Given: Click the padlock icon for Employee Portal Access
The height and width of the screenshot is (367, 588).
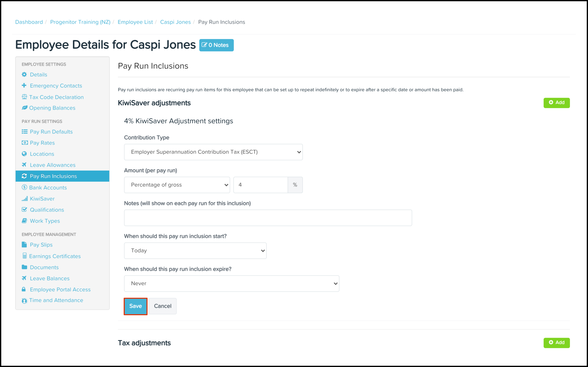Looking at the screenshot, I should (24, 289).
